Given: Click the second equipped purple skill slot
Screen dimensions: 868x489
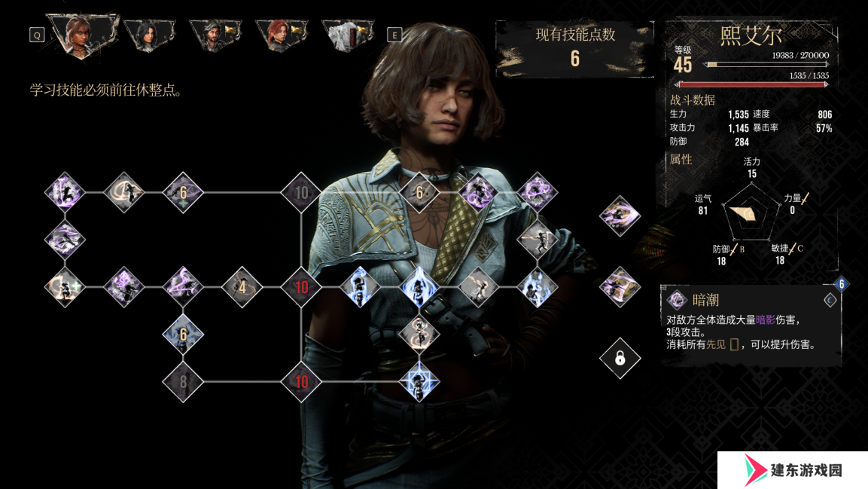Looking at the screenshot, I should coord(620,287).
